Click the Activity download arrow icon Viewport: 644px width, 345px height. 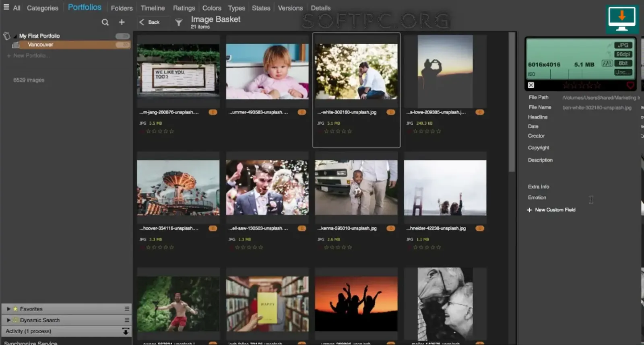[126, 331]
